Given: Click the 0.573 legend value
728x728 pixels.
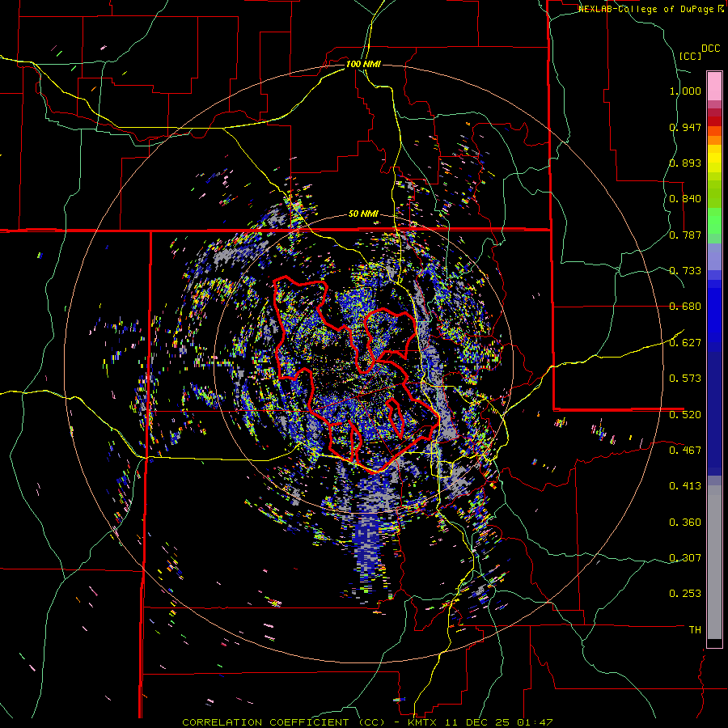Looking at the screenshot, I should click(x=685, y=379).
